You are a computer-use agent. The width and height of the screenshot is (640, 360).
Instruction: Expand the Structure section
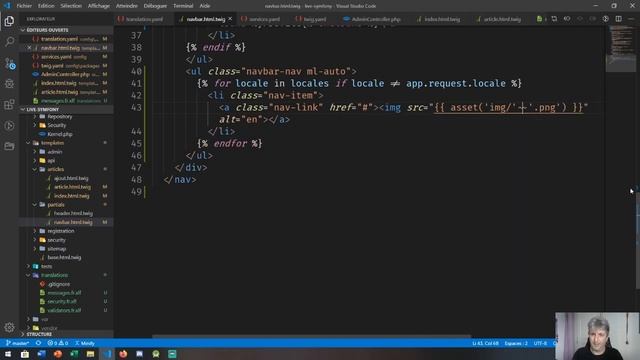point(66,334)
